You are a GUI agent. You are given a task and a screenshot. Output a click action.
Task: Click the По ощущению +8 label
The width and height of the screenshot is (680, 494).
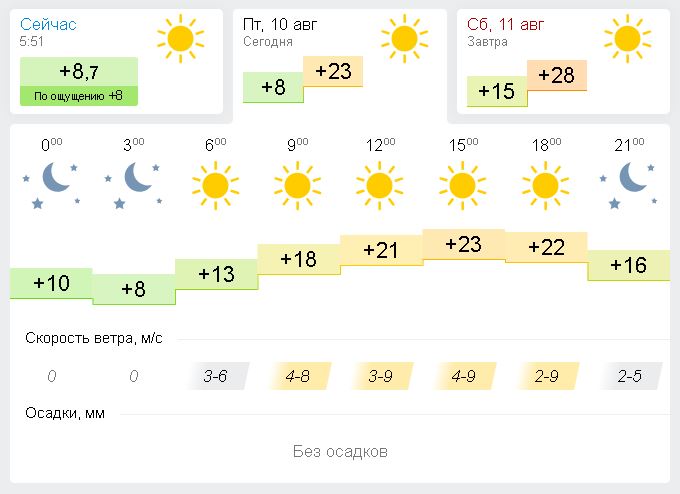pyautogui.click(x=78, y=96)
